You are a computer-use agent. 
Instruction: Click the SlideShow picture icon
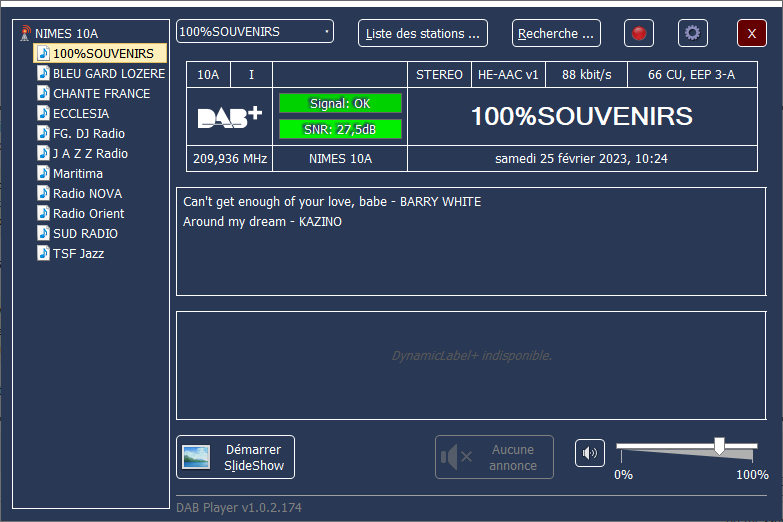point(196,457)
